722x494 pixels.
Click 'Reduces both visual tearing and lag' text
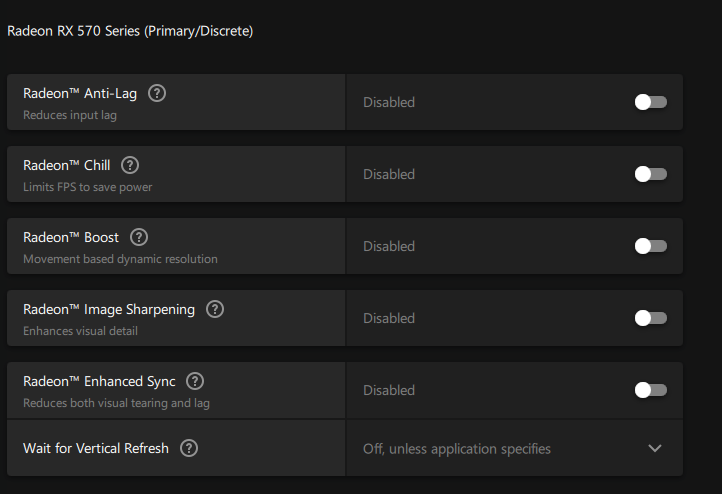(x=116, y=403)
